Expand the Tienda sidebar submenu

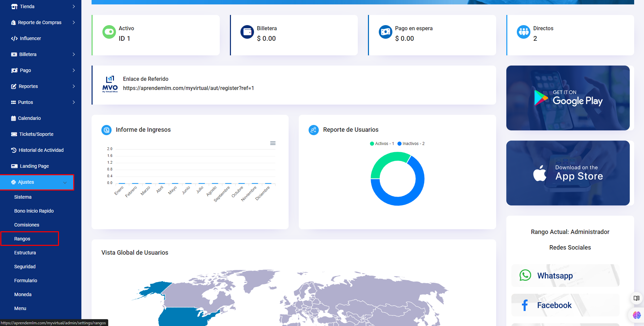[74, 6]
